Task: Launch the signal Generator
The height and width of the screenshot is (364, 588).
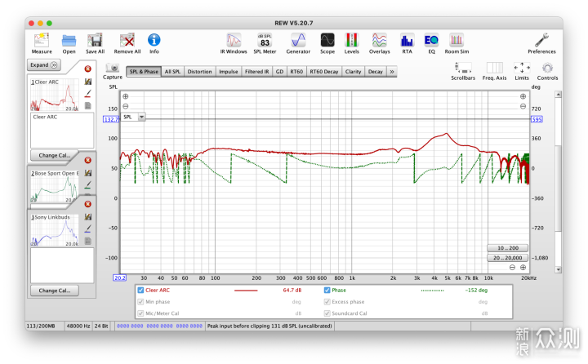Action: (x=298, y=43)
